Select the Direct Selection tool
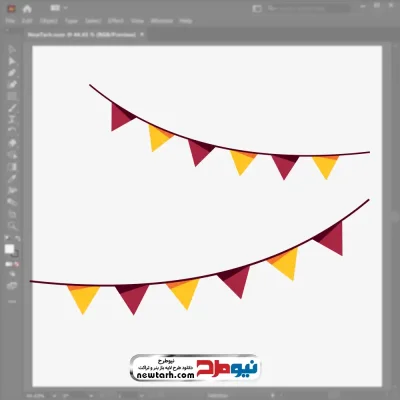400x400 pixels. coord(12,61)
